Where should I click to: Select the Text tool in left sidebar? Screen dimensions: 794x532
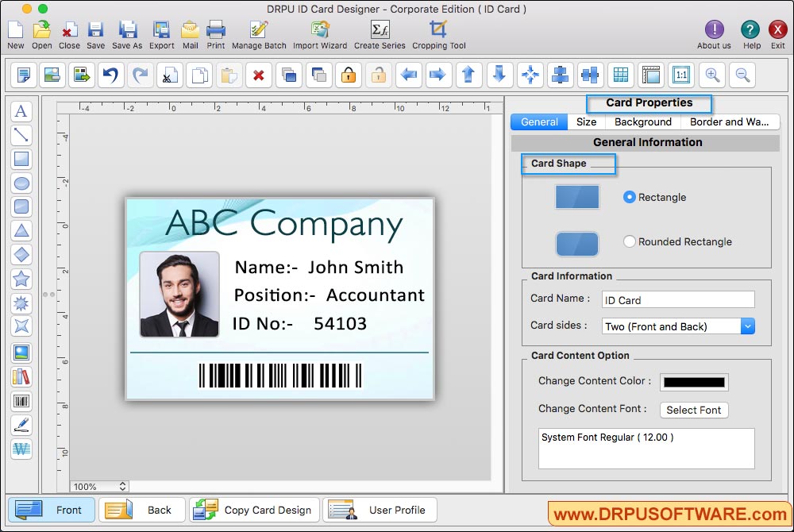pos(21,111)
